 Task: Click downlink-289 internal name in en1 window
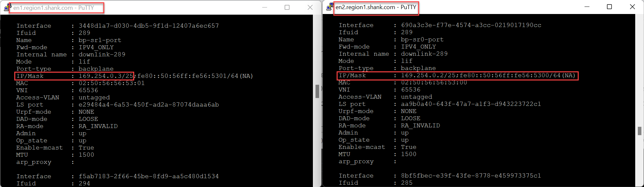click(x=102, y=54)
